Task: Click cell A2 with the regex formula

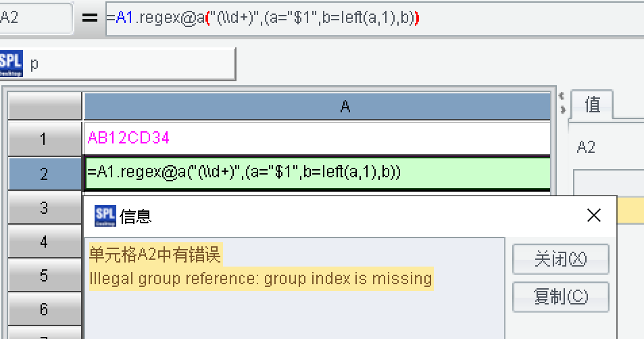Action: pos(317,173)
